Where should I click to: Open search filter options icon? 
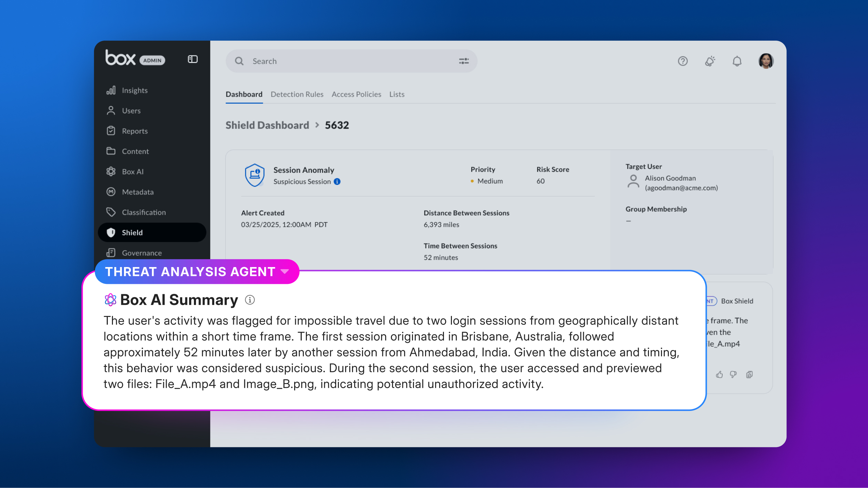[464, 61]
